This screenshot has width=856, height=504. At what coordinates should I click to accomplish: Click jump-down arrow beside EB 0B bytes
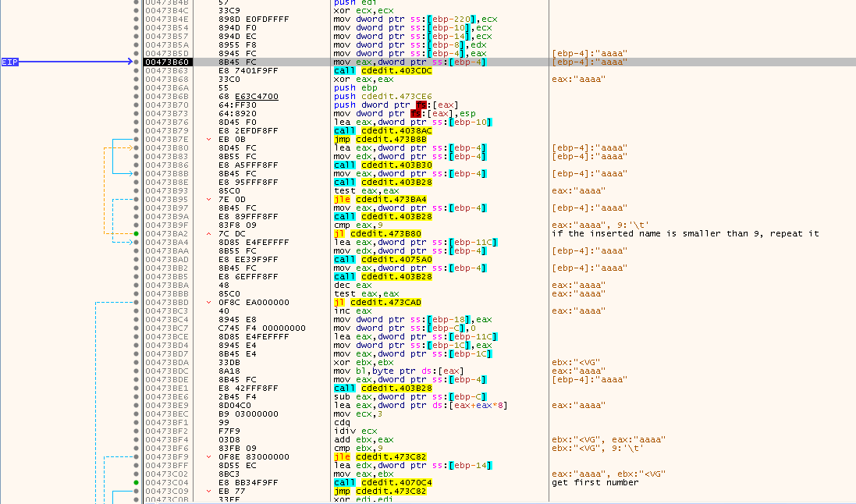[208, 140]
